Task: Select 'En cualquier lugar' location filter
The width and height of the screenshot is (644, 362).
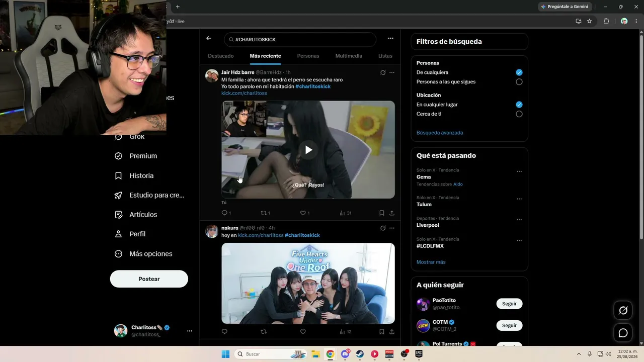Action: tap(519, 105)
